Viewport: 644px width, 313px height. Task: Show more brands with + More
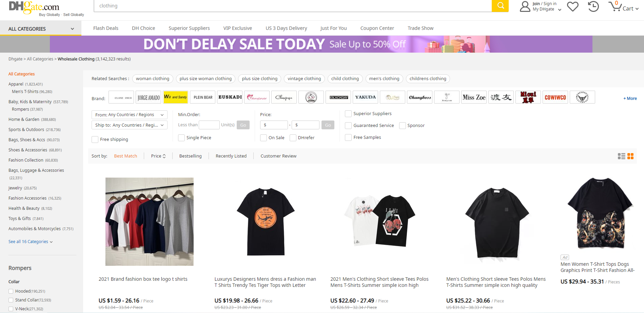pyautogui.click(x=630, y=98)
